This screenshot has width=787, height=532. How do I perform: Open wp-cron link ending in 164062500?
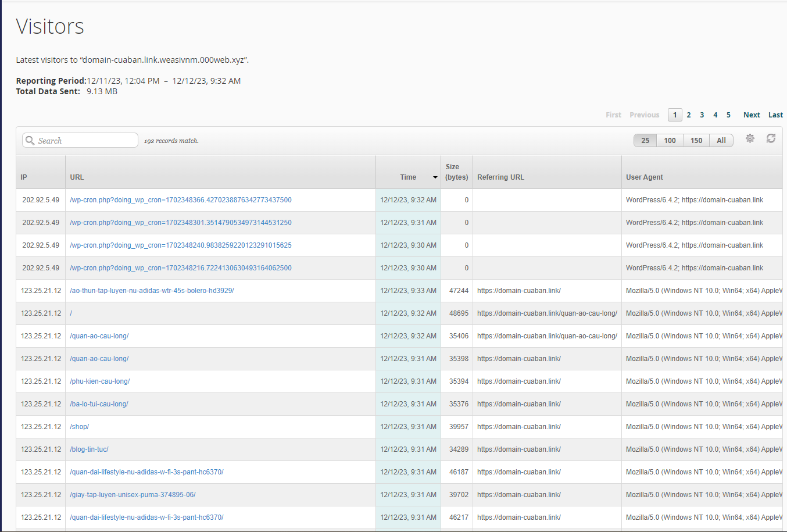pyautogui.click(x=181, y=268)
